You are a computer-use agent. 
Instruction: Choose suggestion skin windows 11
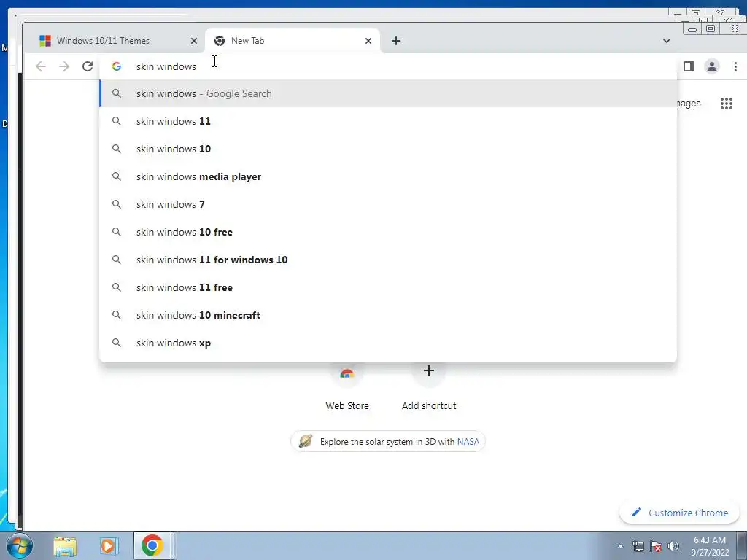(x=388, y=121)
